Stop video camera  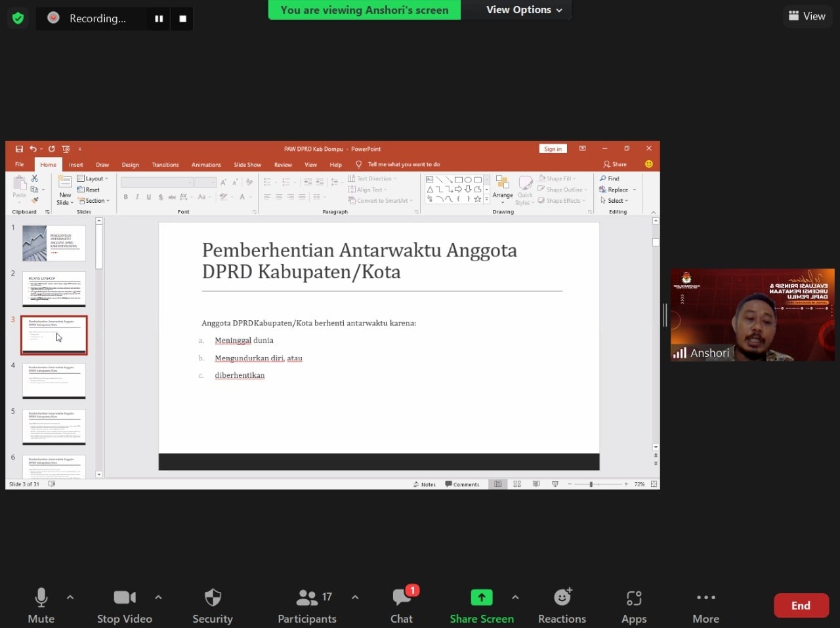(125, 606)
